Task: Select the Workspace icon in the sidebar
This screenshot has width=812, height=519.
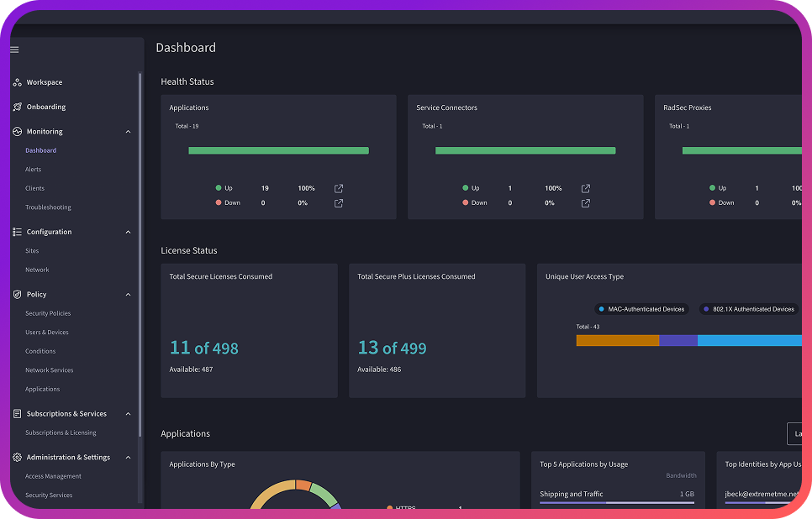Action: (x=17, y=82)
